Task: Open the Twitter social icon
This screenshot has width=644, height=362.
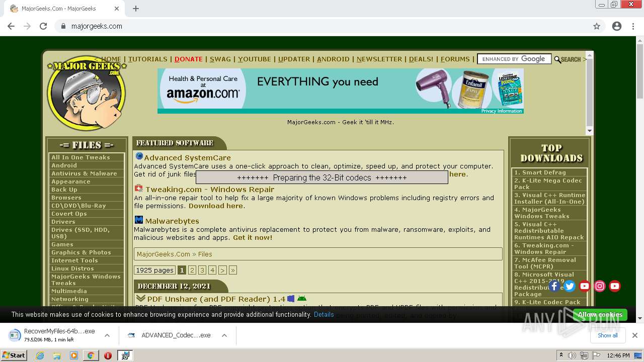Action: pos(570,286)
